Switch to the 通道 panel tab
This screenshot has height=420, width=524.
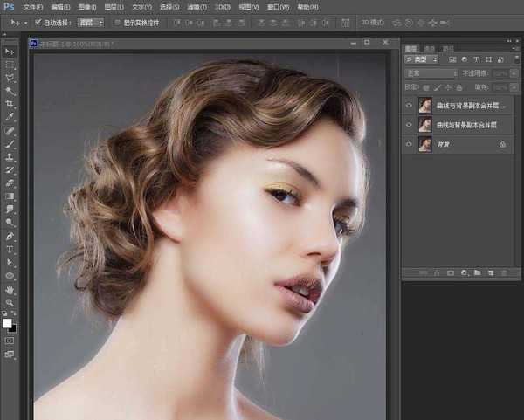point(430,48)
